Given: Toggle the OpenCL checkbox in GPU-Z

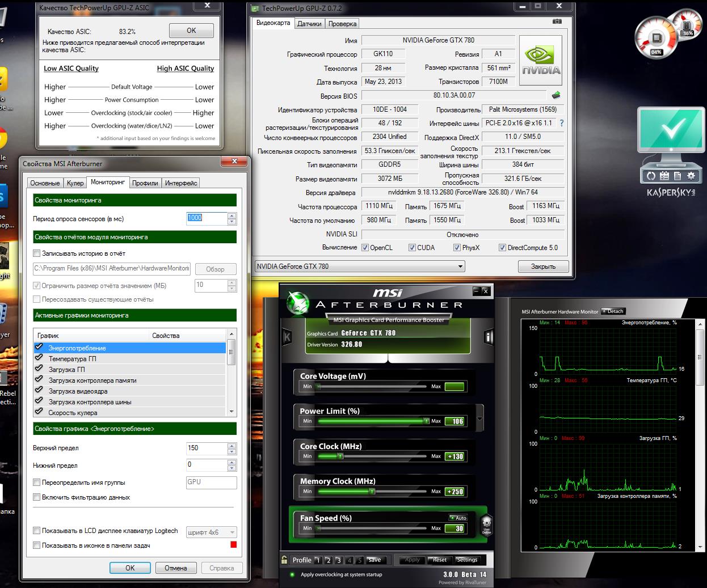Looking at the screenshot, I should pyautogui.click(x=365, y=248).
